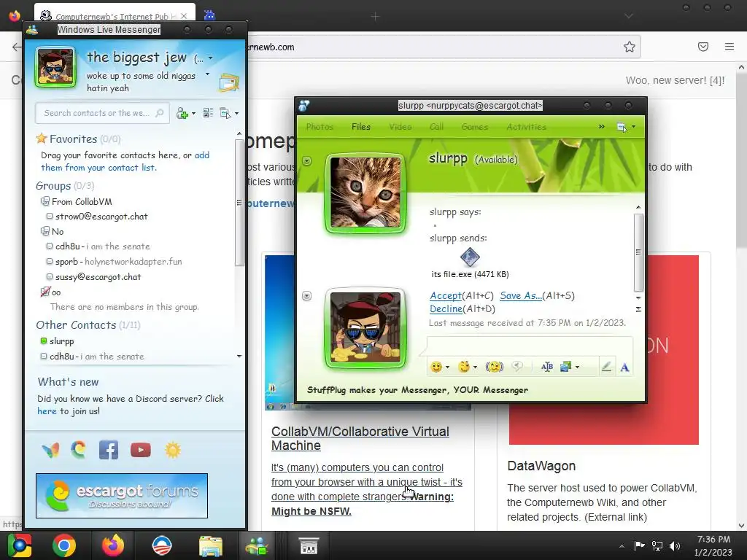Click the background picture icon in chat
Screen dimensions: 747x560
pyautogui.click(x=566, y=367)
